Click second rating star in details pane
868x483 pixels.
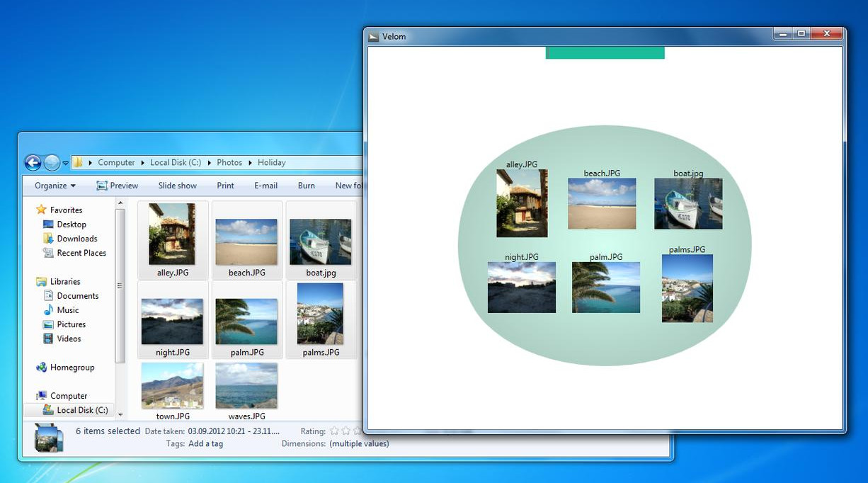coord(346,431)
